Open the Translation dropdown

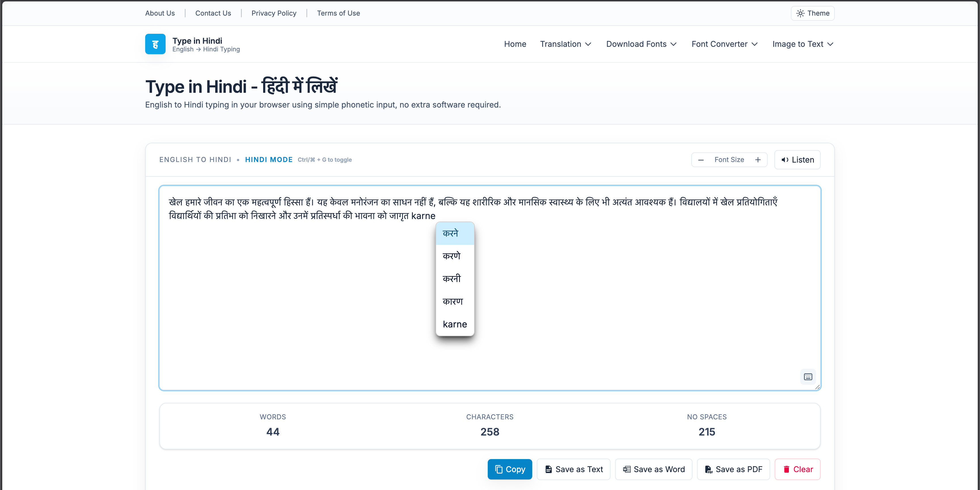pos(566,44)
